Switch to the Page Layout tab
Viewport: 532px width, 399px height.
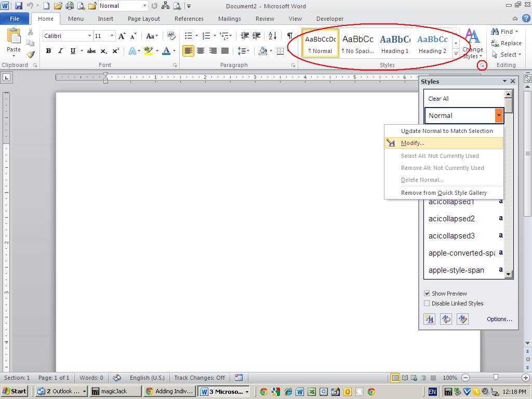pos(143,19)
